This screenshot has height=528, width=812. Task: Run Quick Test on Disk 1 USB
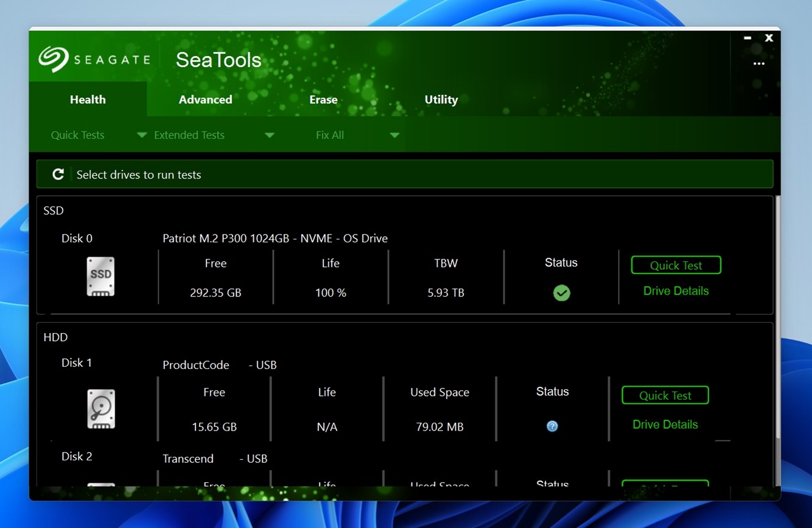(665, 395)
